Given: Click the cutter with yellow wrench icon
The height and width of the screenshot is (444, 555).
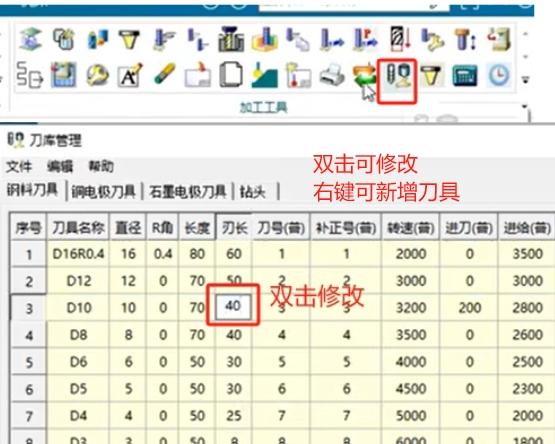Looking at the screenshot, I should click(432, 39).
